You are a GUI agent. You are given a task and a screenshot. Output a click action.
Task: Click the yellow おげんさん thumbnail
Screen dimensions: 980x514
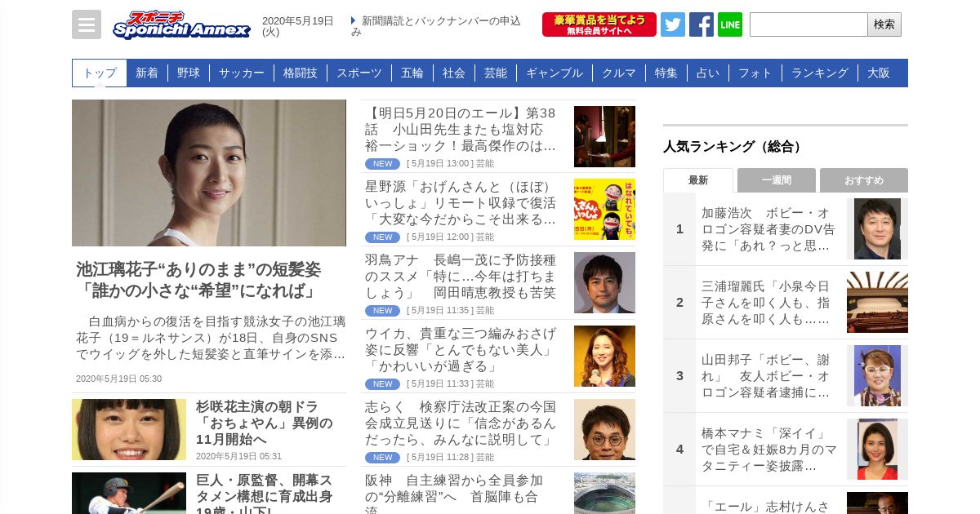(604, 209)
